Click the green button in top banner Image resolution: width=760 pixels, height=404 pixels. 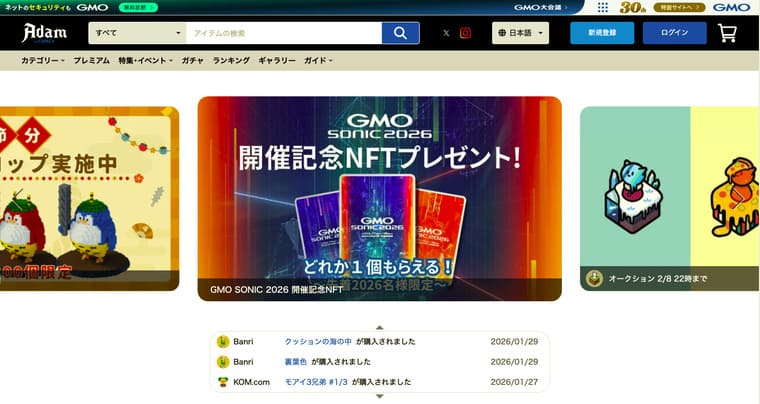[x=138, y=7]
